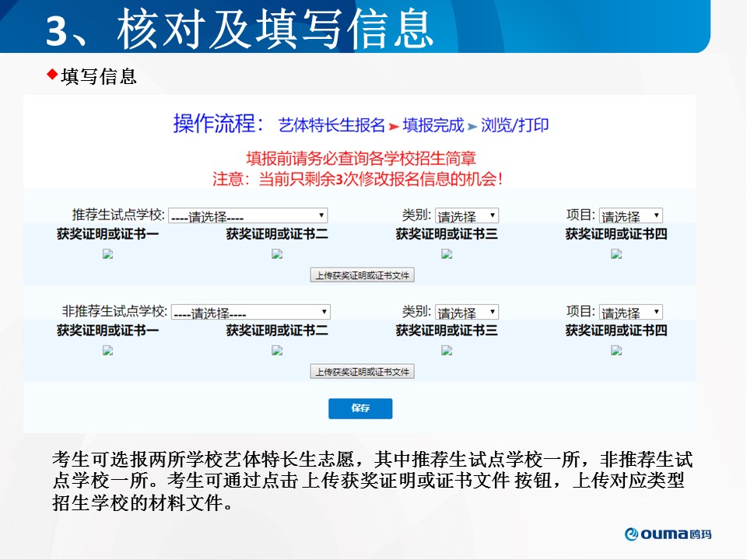This screenshot has width=747, height=560.
Task: Open the 项目 dropdown in the 推荐生 row
Action: (630, 216)
